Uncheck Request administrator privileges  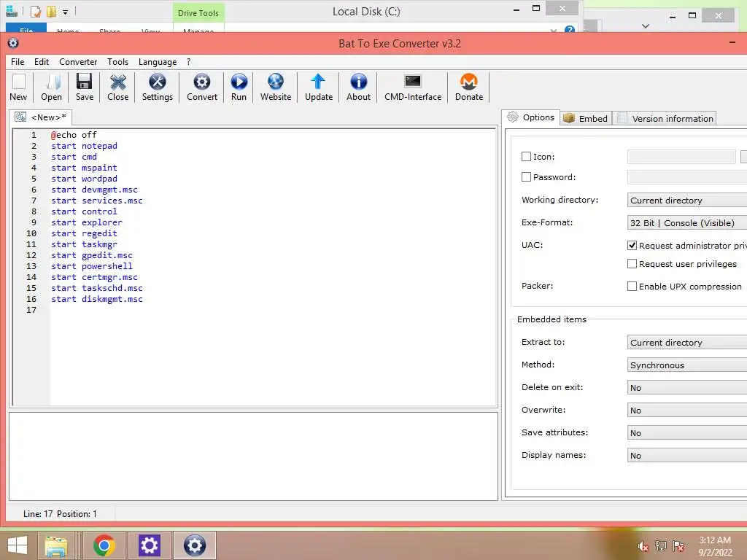pos(632,245)
